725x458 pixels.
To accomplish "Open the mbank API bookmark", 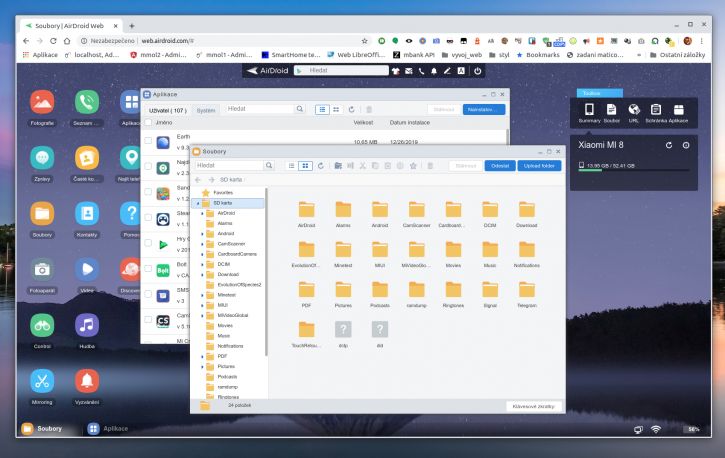I will pyautogui.click(x=414, y=55).
